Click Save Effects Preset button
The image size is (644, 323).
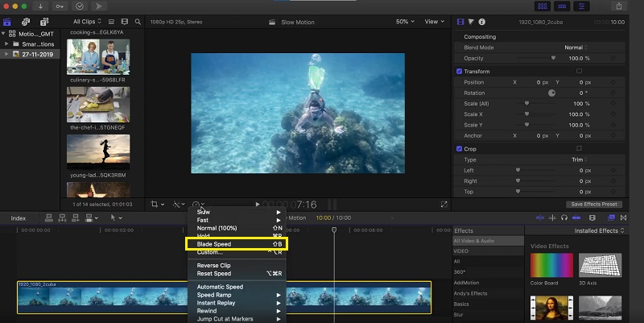pos(595,205)
